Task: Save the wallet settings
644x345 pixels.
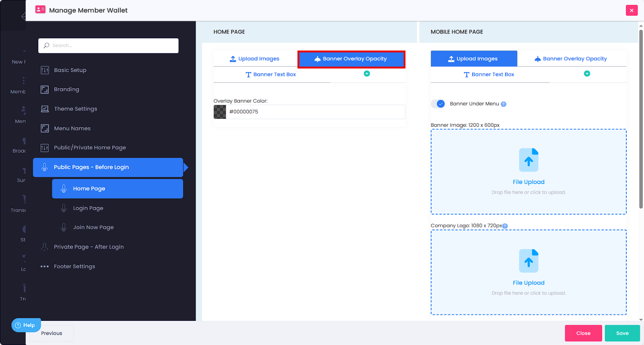Action: tap(622, 333)
